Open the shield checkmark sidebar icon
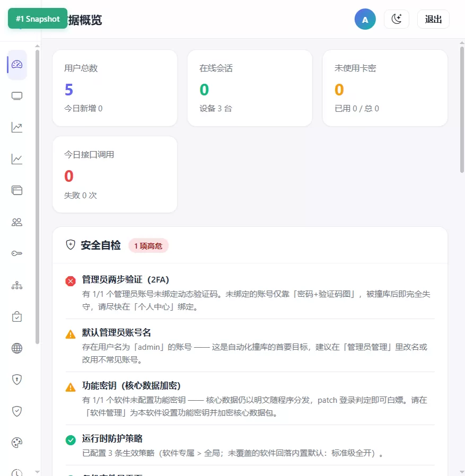Viewport: 465px width, 476px height. (17, 411)
